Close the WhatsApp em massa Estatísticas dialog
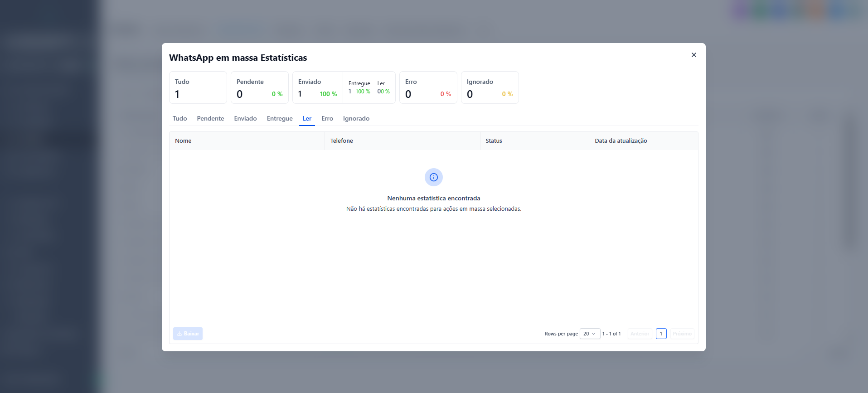868x393 pixels. click(693, 55)
